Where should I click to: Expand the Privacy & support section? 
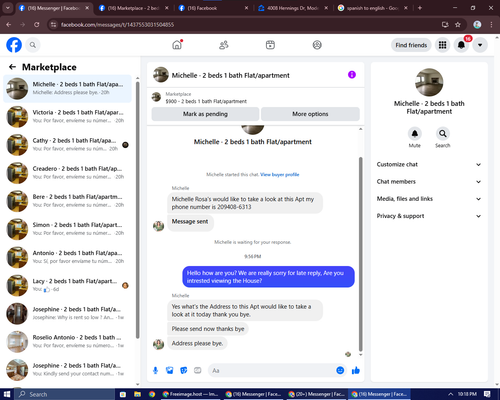coord(429,216)
